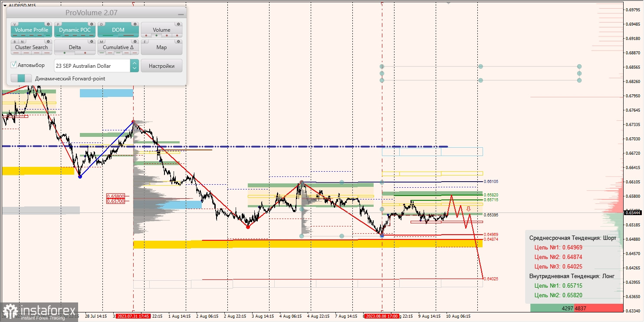Click the 0.66105 level label

coord(491,182)
